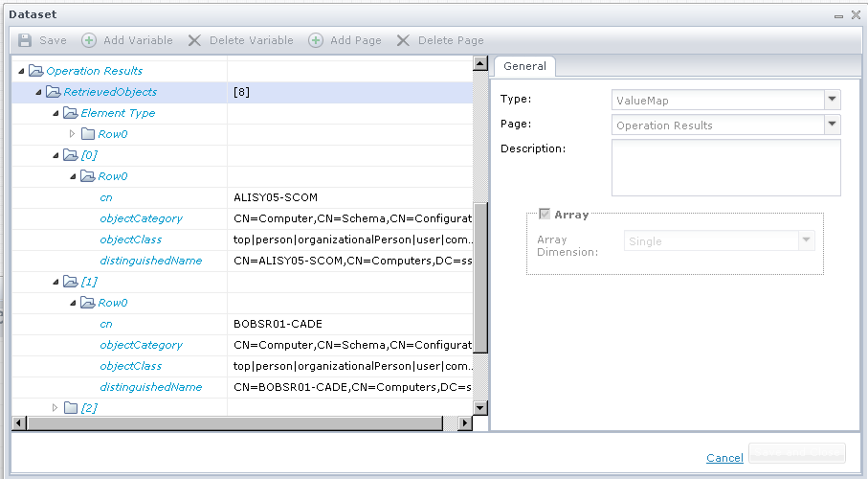Open the Type dropdown arrow

(832, 100)
